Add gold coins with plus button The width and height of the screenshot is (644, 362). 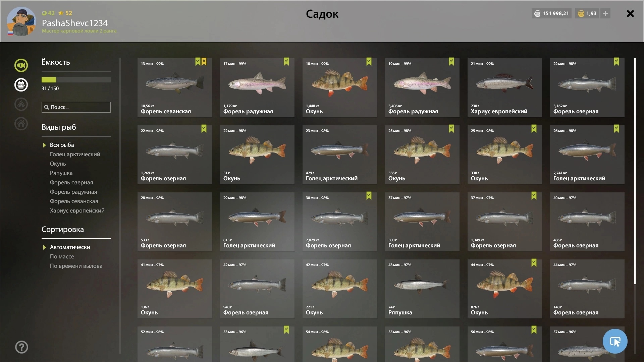coord(605,13)
